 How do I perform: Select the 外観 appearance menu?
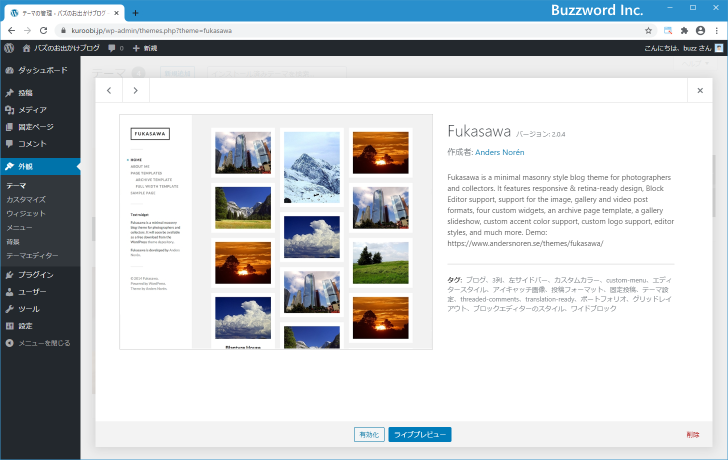[x=40, y=166]
